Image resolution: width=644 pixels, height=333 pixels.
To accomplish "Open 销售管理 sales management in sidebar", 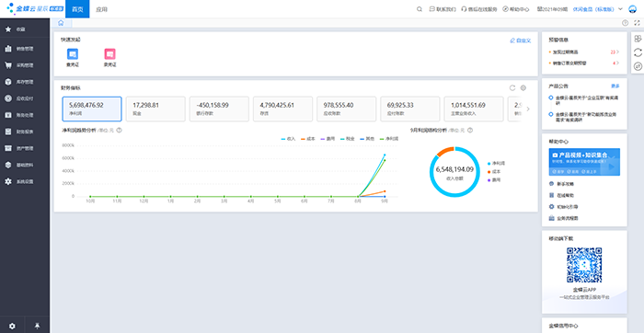I will 25,49.
